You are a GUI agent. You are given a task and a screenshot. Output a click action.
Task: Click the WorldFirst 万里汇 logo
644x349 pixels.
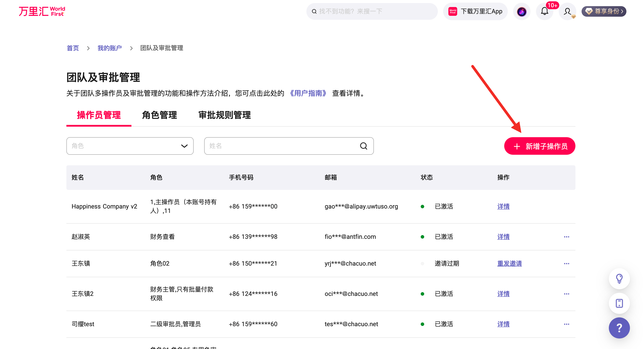[42, 11]
